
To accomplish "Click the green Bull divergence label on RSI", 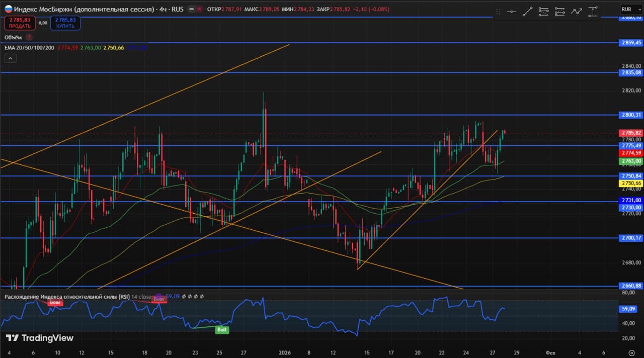I will 221,330.
